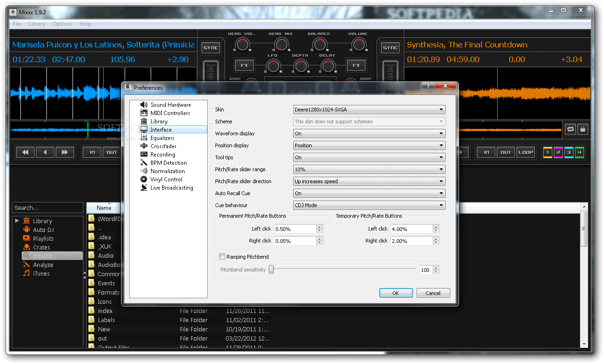Open the Waveform display dropdown
This screenshot has height=364, width=604.
point(369,133)
